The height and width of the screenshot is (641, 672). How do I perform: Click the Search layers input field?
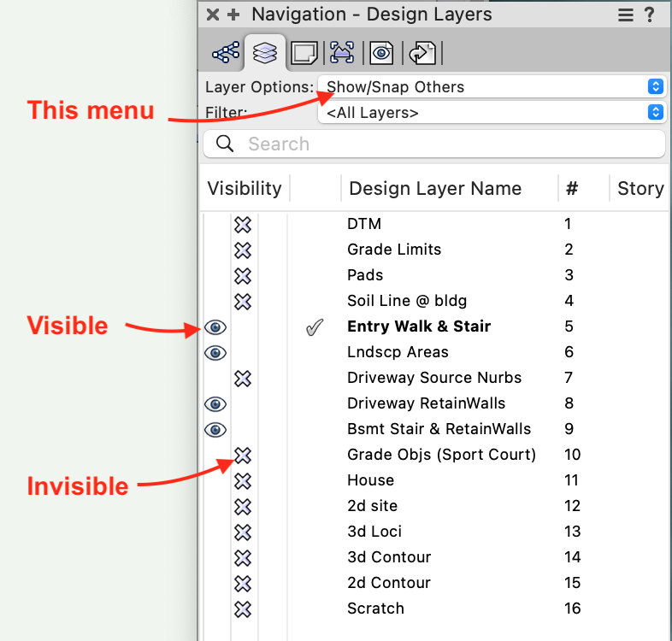[445, 144]
